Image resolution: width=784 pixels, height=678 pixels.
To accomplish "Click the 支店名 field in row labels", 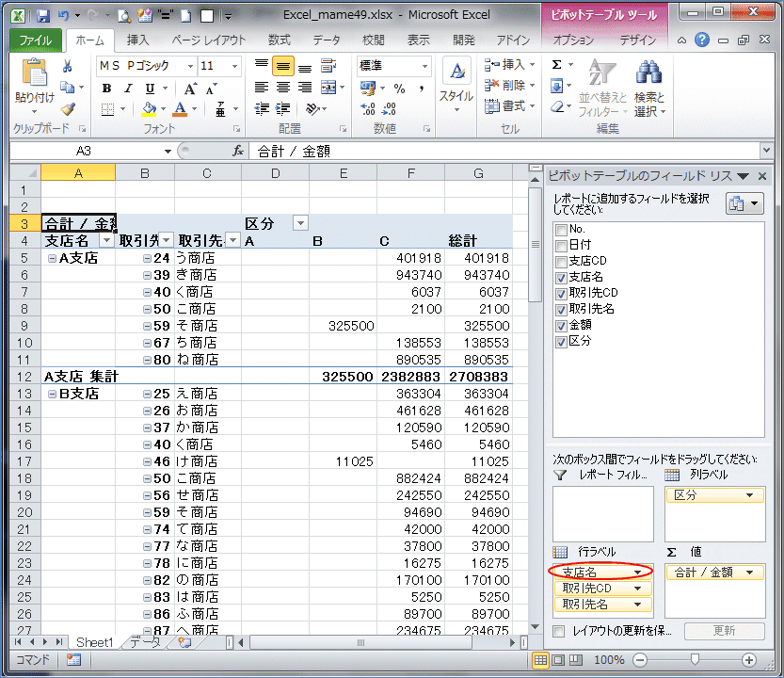I will (x=593, y=572).
